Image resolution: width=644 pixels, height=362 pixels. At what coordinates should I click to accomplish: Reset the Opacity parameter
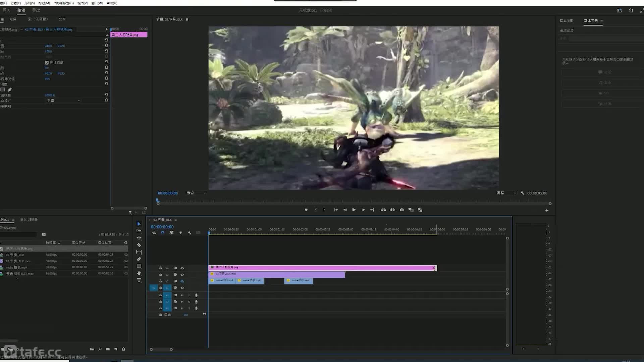coord(106,95)
